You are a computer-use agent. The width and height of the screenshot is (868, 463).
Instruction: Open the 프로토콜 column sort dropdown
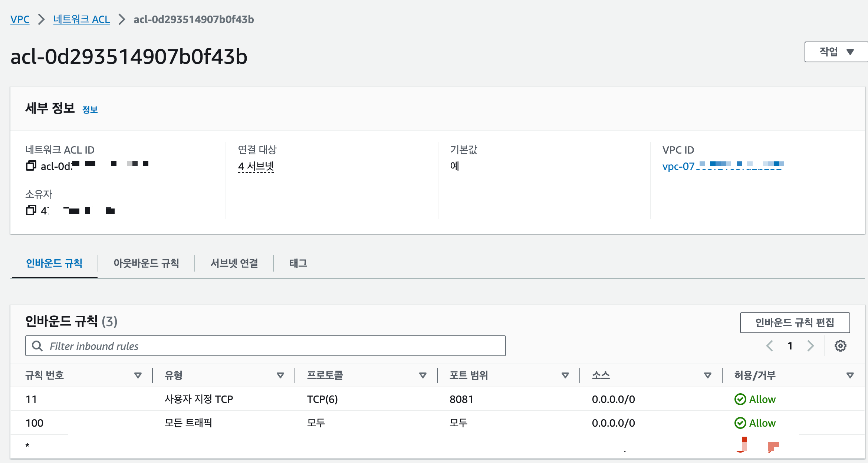[x=423, y=375]
